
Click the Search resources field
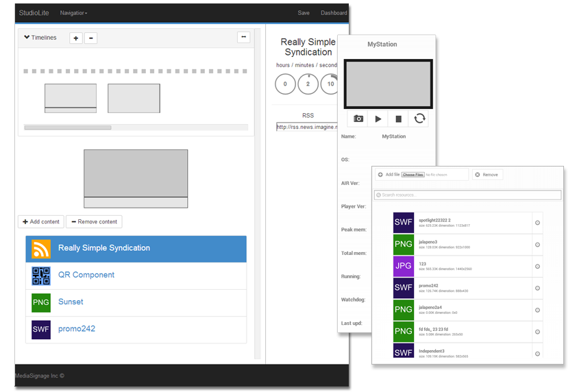pos(467,195)
